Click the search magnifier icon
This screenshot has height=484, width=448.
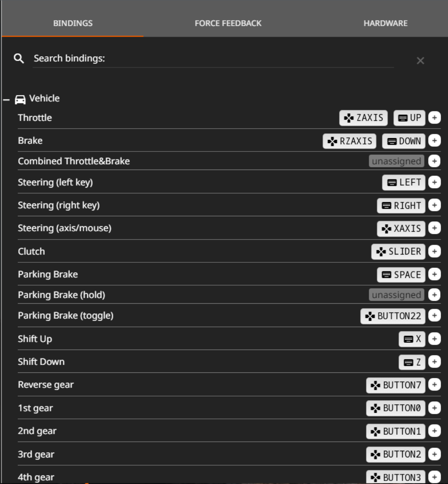19,58
